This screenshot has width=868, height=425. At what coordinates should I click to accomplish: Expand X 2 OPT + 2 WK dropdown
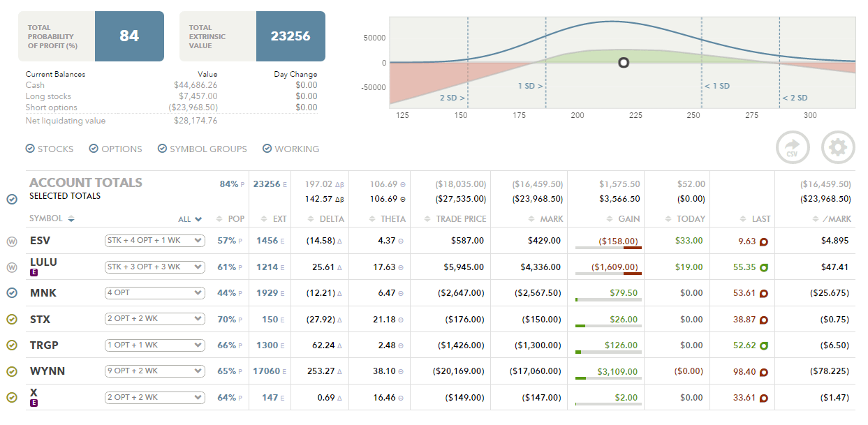point(154,398)
